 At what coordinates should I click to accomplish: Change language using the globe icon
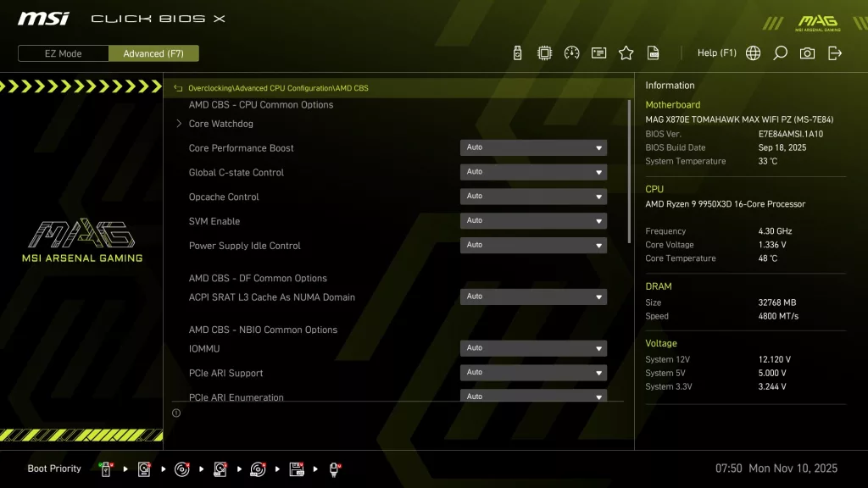tap(751, 52)
